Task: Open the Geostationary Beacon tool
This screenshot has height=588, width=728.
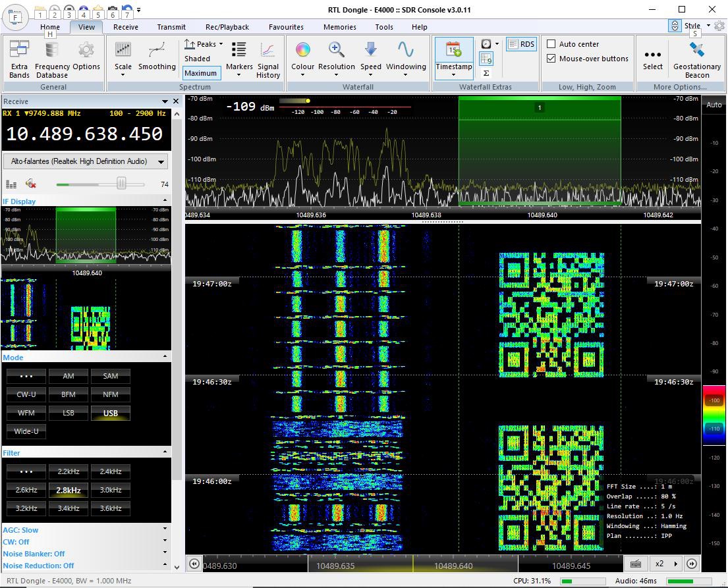Action: (x=697, y=59)
